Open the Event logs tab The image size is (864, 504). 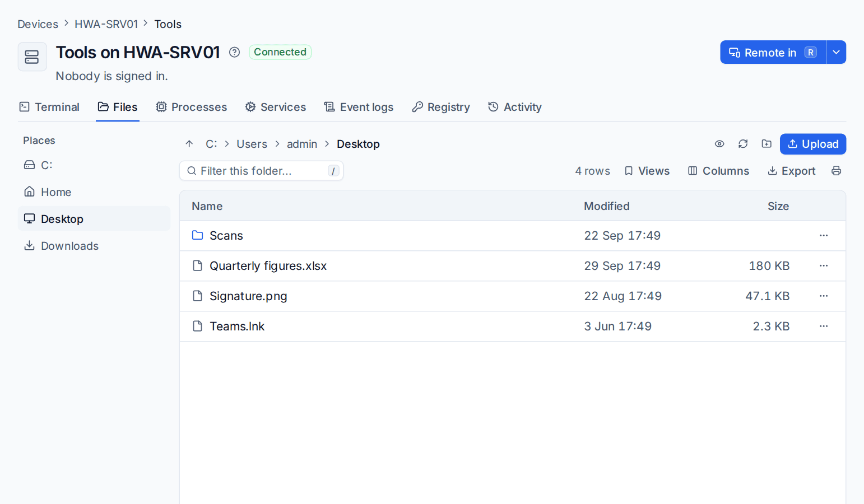[359, 107]
